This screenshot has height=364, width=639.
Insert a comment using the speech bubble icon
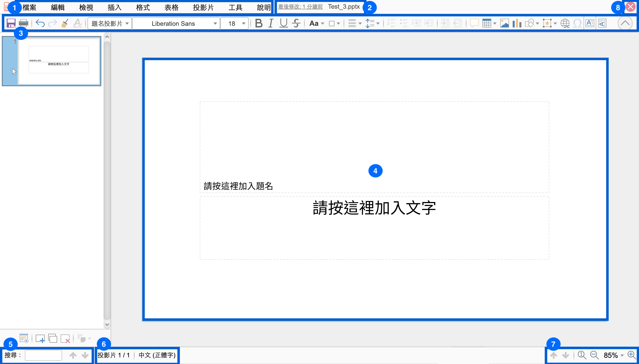point(474,23)
